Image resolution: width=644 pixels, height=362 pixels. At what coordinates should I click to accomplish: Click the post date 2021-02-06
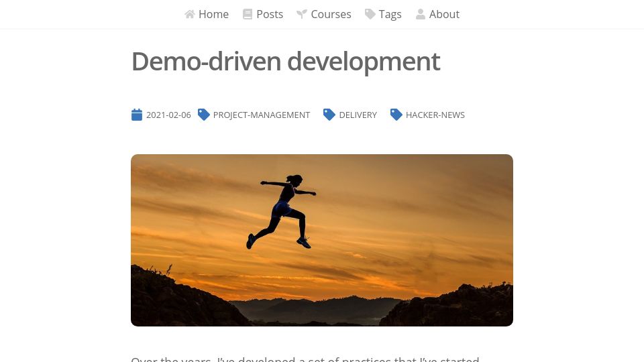[168, 115]
